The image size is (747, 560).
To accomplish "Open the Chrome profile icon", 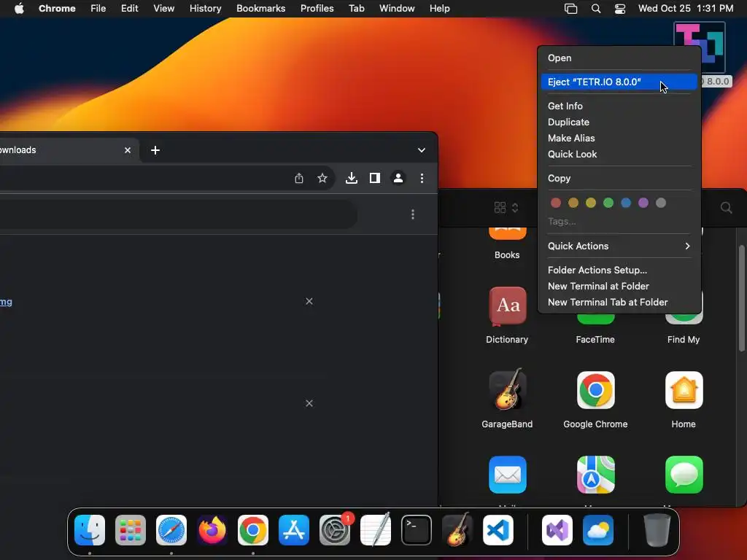I will [398, 178].
